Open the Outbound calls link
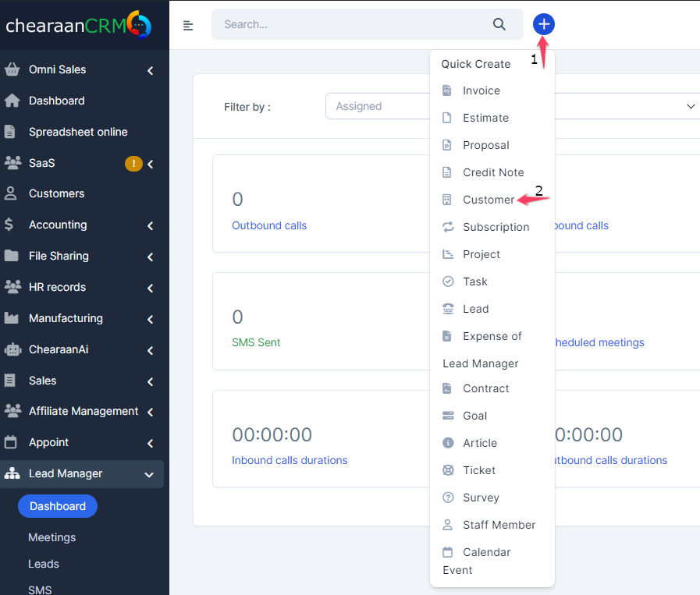Image resolution: width=700 pixels, height=595 pixels. (x=269, y=225)
